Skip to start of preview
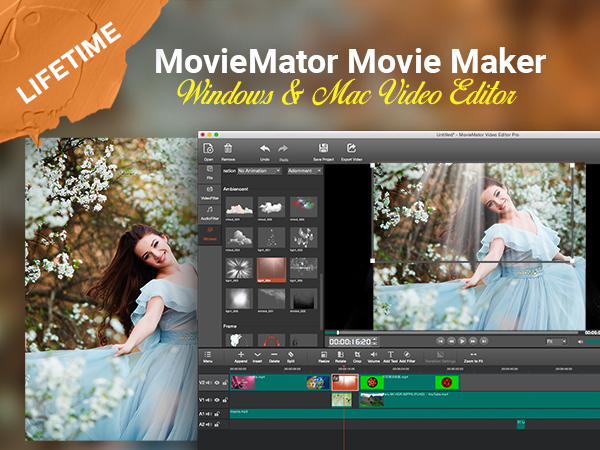600x450 pixels. click(440, 341)
